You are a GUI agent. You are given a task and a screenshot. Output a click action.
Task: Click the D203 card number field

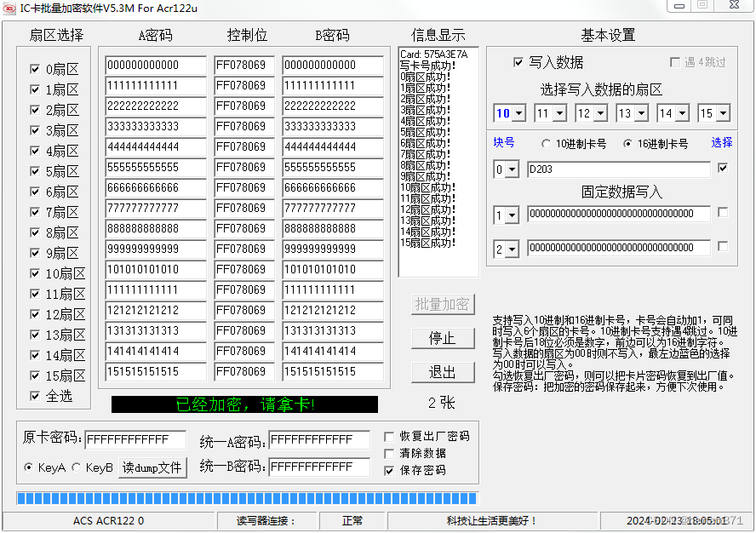click(619, 169)
